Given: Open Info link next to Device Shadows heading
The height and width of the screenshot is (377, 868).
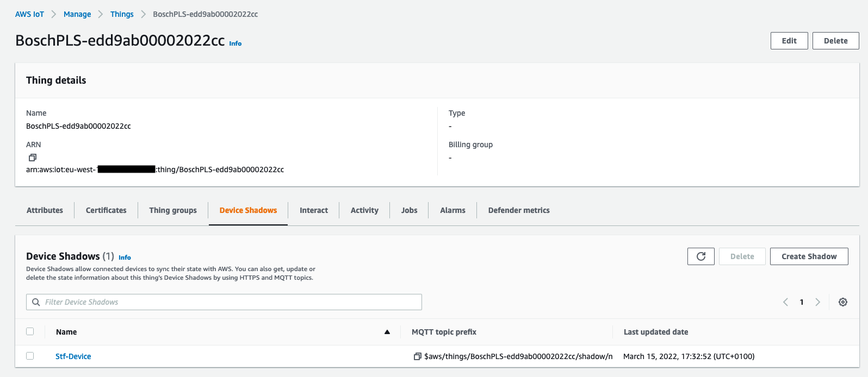Looking at the screenshot, I should (125, 257).
